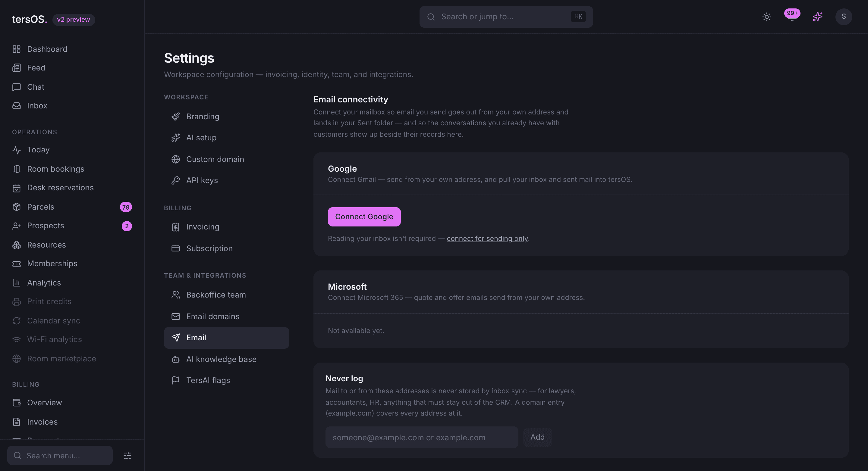Click the Prospects 2 count badge
This screenshot has height=471, width=868.
(127, 226)
